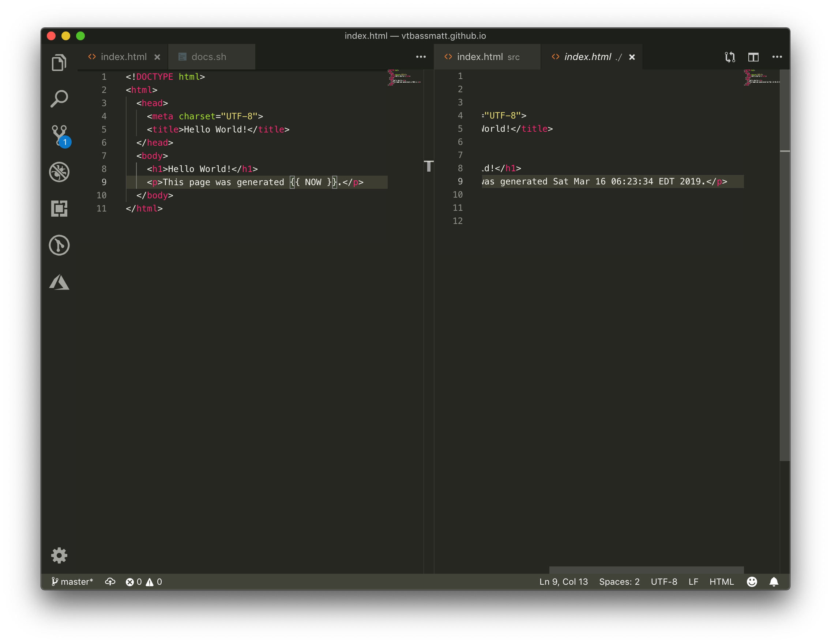Viewport: 831px width, 644px height.
Task: Open Manage gear settings menu
Action: click(59, 556)
